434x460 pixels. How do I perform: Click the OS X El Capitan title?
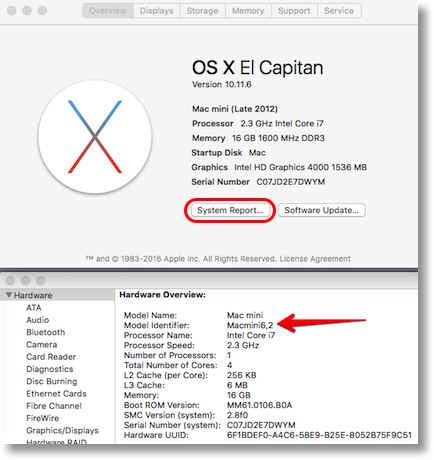(257, 68)
